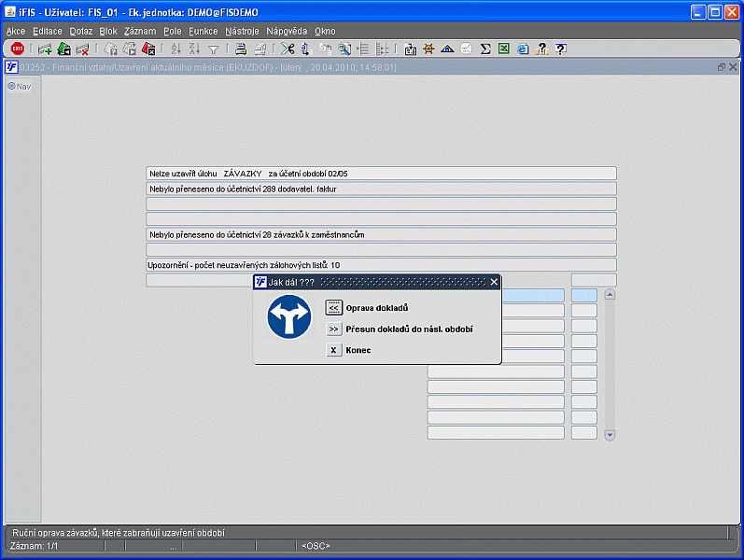
Task: Click the duplicate record icon with green arrow
Action: (63, 49)
